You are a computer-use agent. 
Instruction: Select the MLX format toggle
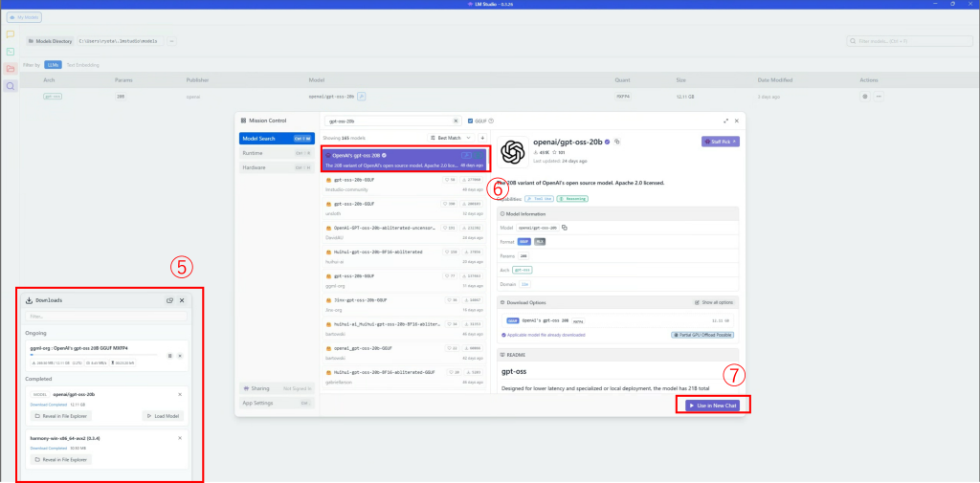click(x=539, y=242)
